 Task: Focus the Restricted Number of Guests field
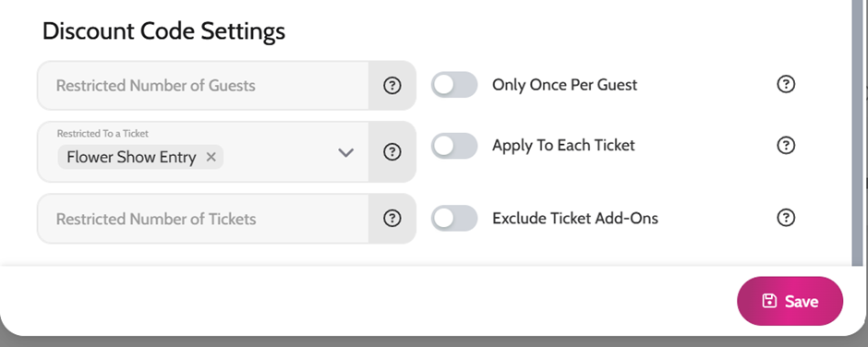[202, 85]
